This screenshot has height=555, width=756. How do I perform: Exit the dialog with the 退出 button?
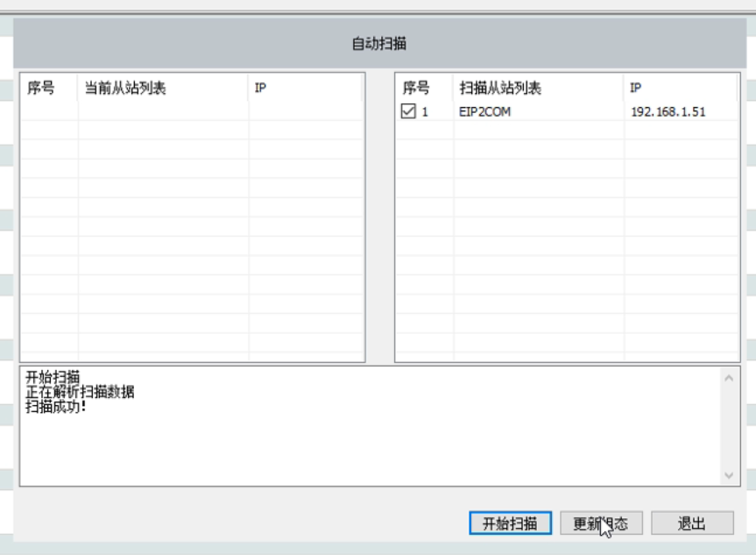point(691,523)
